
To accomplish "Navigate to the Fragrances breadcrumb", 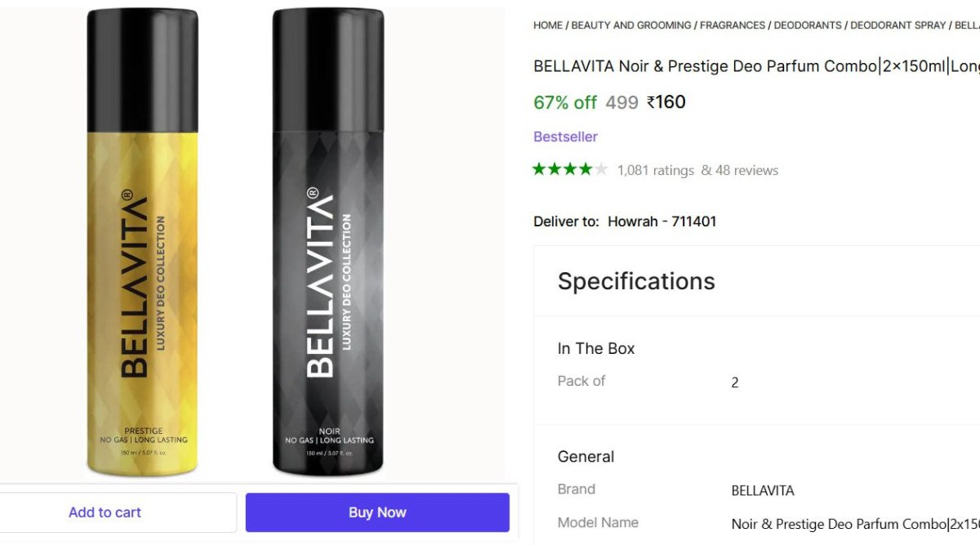I will tap(733, 25).
